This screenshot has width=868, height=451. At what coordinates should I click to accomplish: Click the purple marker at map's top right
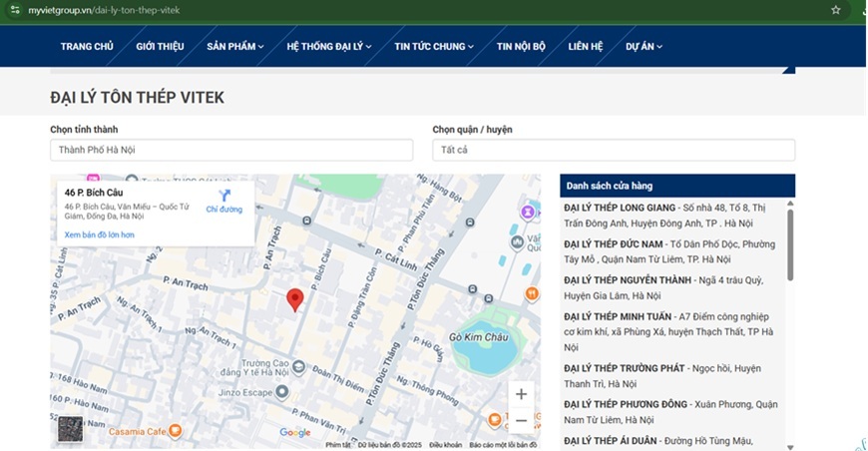click(528, 212)
